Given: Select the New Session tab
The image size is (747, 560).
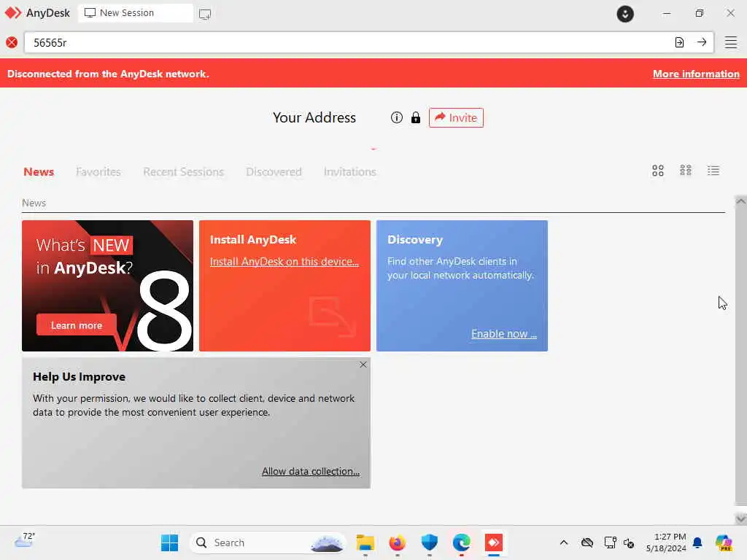Looking at the screenshot, I should point(135,13).
